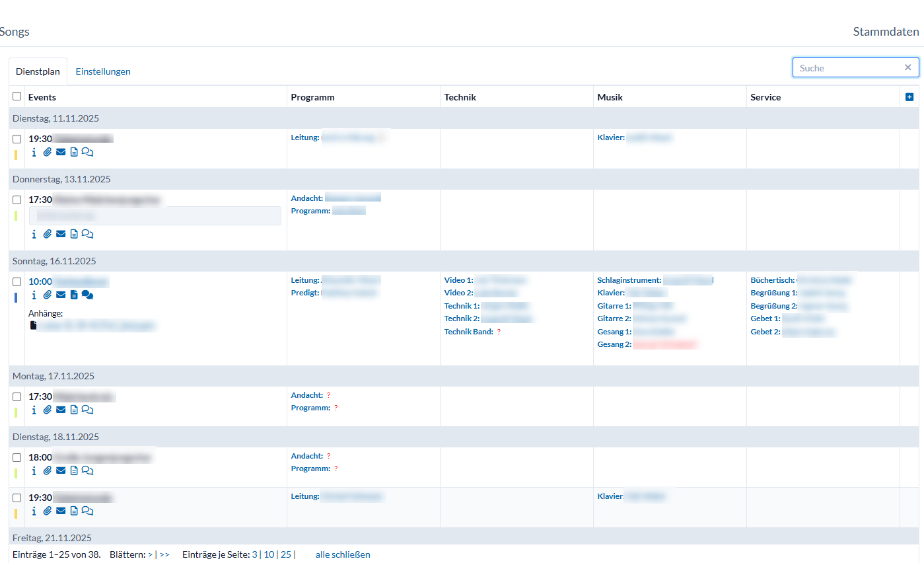This screenshot has height=563, width=924.
Task: Click info icon for 18.11.2025 19:30 event
Action: click(x=34, y=511)
